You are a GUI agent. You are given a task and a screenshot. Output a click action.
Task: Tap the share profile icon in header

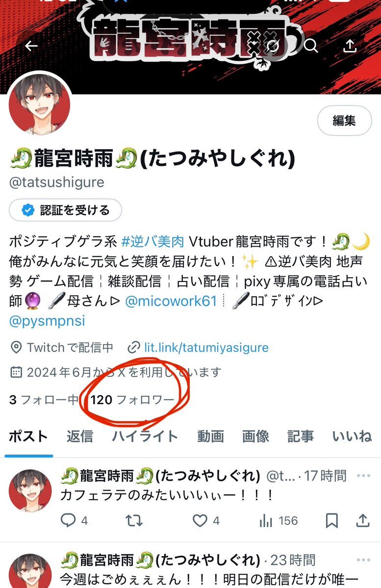(x=350, y=46)
